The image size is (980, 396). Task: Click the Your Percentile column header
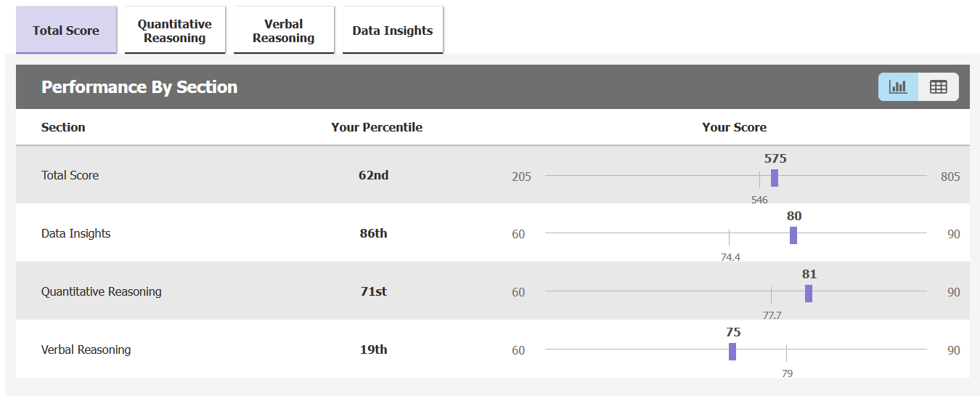pos(377,127)
